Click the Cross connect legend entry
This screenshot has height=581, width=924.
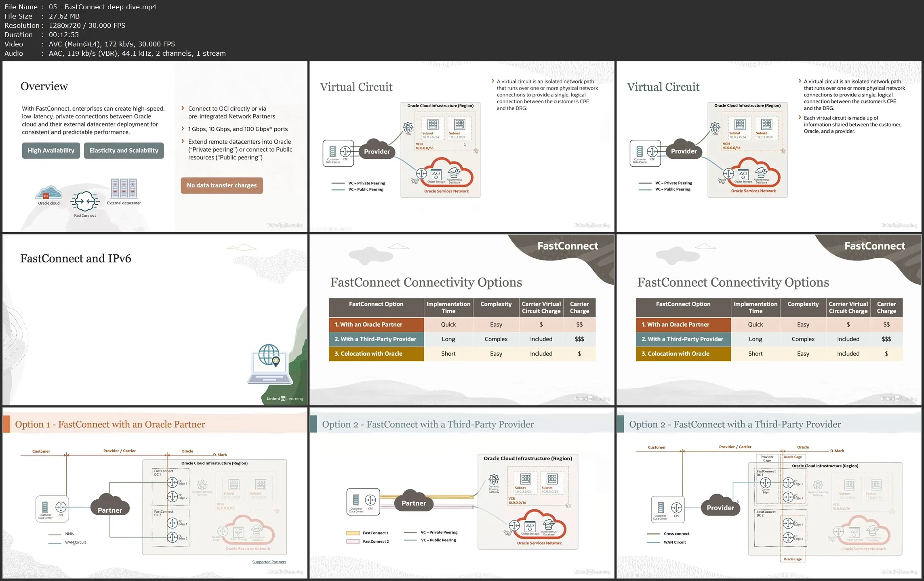tap(668, 534)
